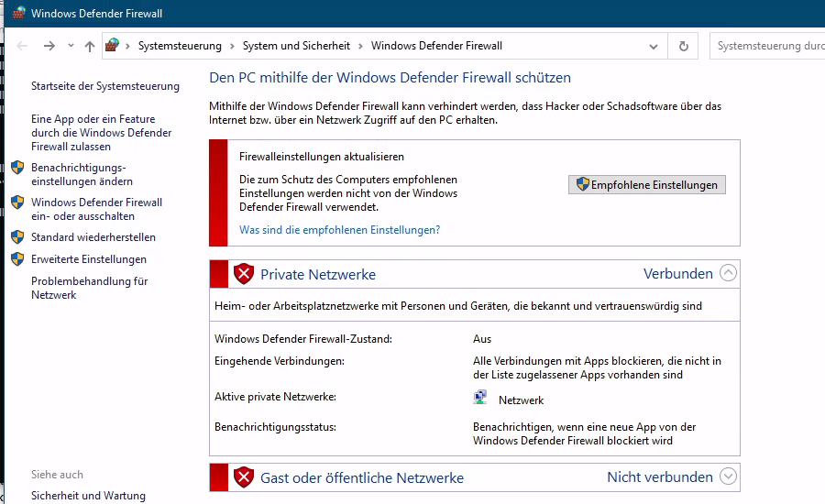The height and width of the screenshot is (504, 825).
Task: Click shield icon next to Standard wiederherstellen
Action: coord(17,236)
